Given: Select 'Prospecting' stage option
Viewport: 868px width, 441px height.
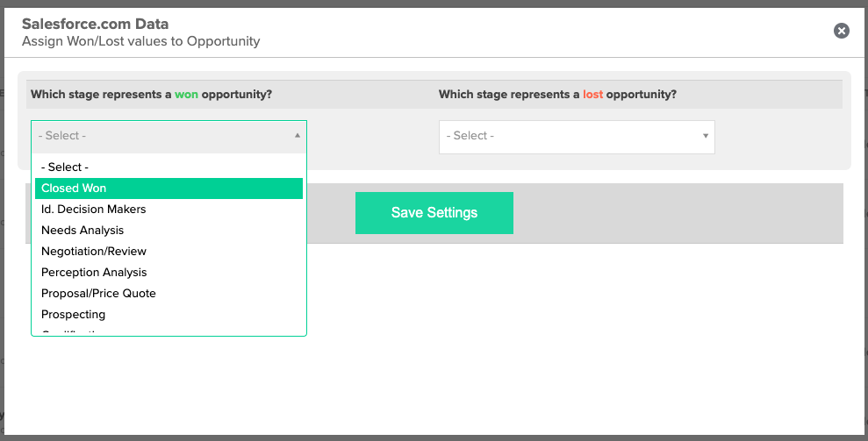Looking at the screenshot, I should pos(169,314).
